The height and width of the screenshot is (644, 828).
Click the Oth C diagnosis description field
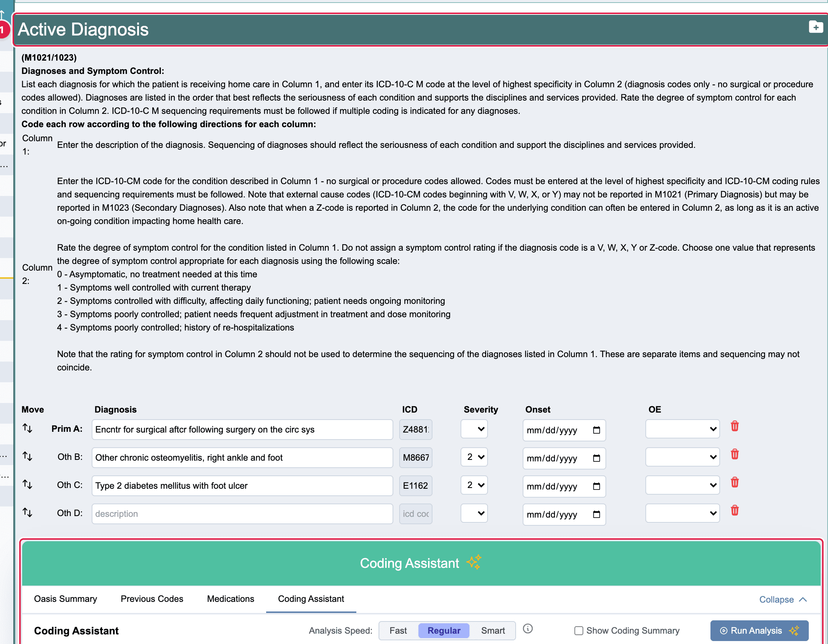[x=242, y=486]
